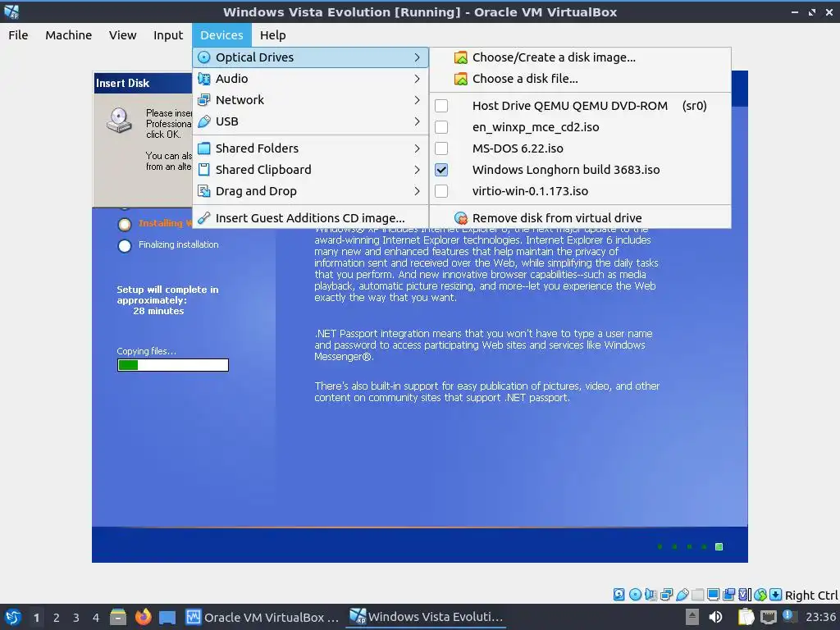The width and height of the screenshot is (840, 630).
Task: Select Remove disk from virtual drive text
Action: (x=557, y=218)
